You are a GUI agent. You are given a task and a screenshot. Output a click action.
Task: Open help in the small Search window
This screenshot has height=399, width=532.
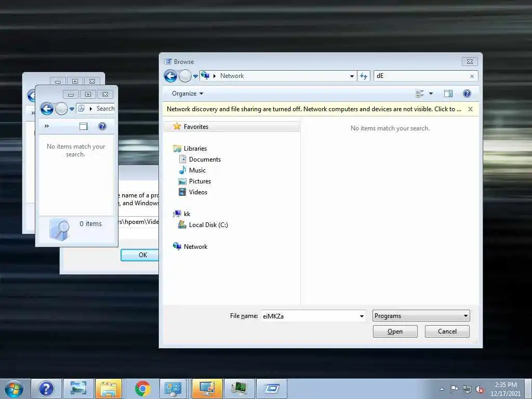click(102, 127)
